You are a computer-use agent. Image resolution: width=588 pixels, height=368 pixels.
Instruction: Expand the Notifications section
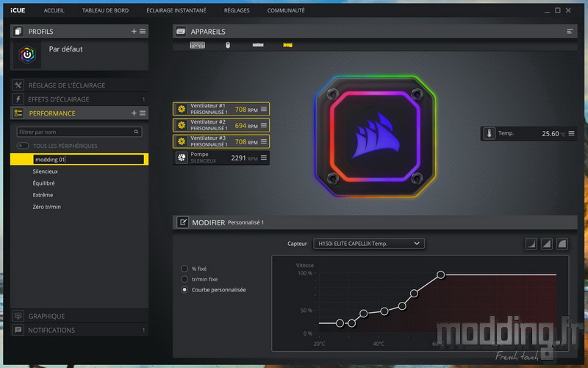pyautogui.click(x=79, y=330)
